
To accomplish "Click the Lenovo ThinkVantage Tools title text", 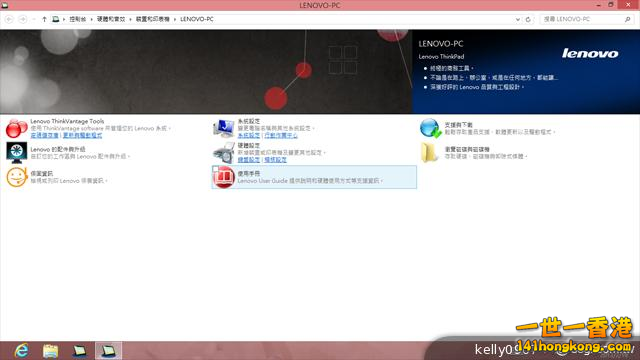I will pyautogui.click(x=67, y=121).
